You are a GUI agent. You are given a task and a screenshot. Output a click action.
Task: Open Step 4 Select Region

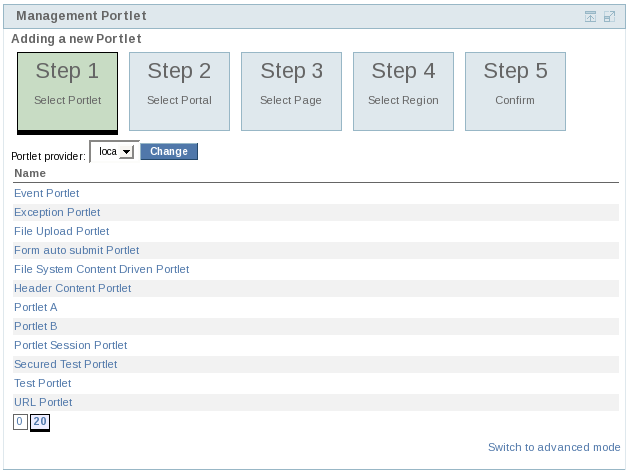[403, 91]
